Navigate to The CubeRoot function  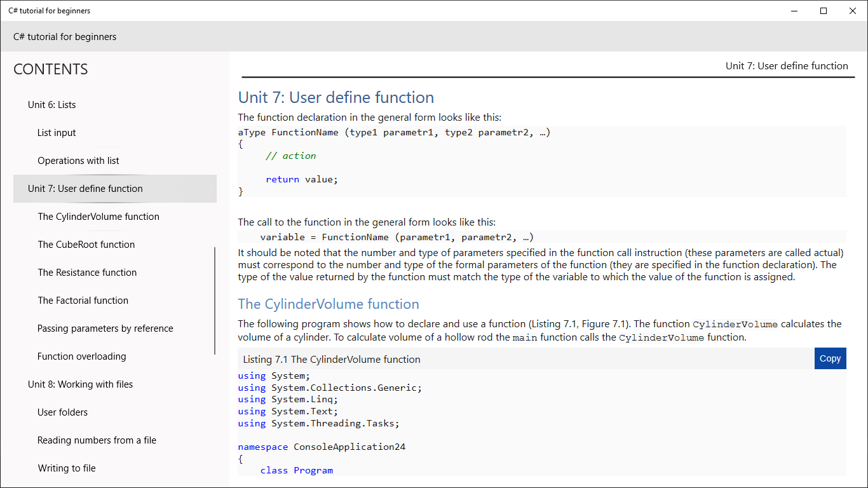(x=86, y=245)
